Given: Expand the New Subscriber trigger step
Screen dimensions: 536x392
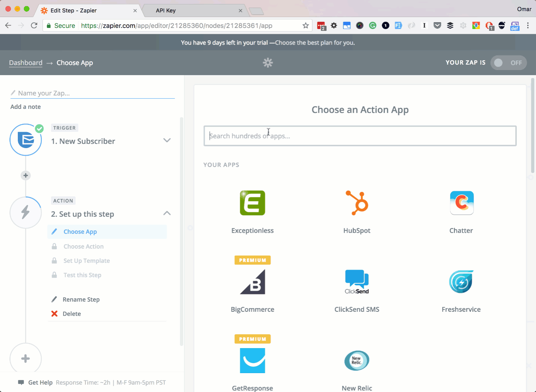Looking at the screenshot, I should click(x=167, y=140).
